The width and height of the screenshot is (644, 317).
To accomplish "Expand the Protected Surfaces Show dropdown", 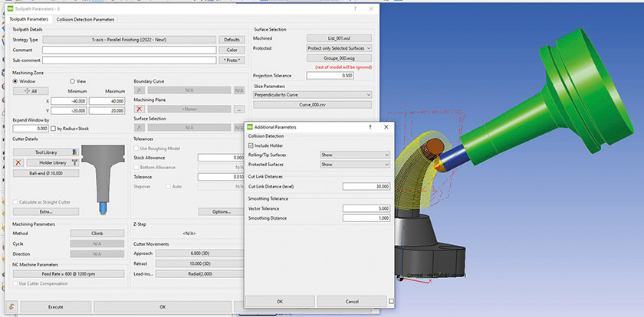I will [354, 164].
